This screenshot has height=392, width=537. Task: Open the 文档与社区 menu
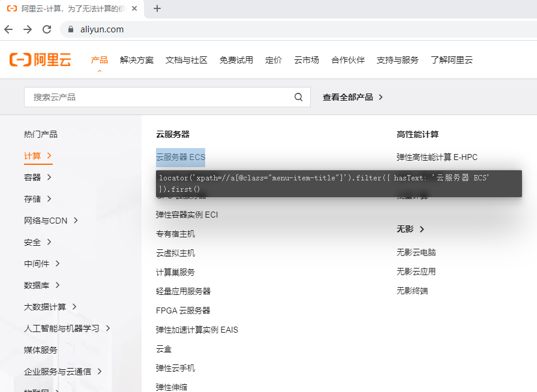(x=187, y=60)
